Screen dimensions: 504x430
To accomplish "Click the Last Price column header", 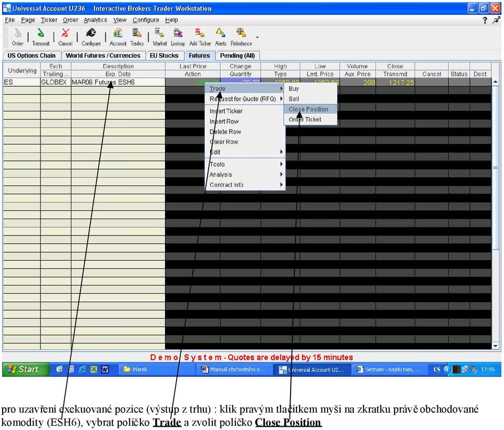I will pos(193,66).
